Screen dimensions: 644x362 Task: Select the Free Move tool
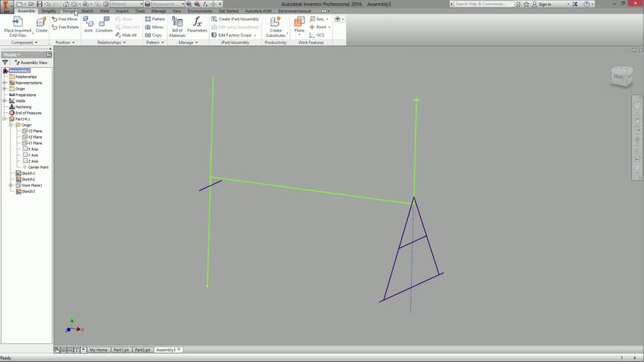click(x=65, y=19)
